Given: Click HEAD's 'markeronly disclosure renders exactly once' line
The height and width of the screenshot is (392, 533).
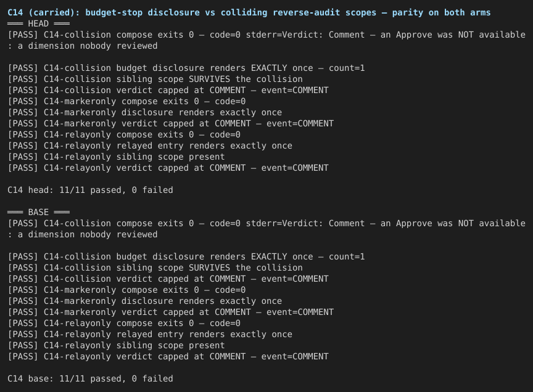Looking at the screenshot, I should click(144, 112).
